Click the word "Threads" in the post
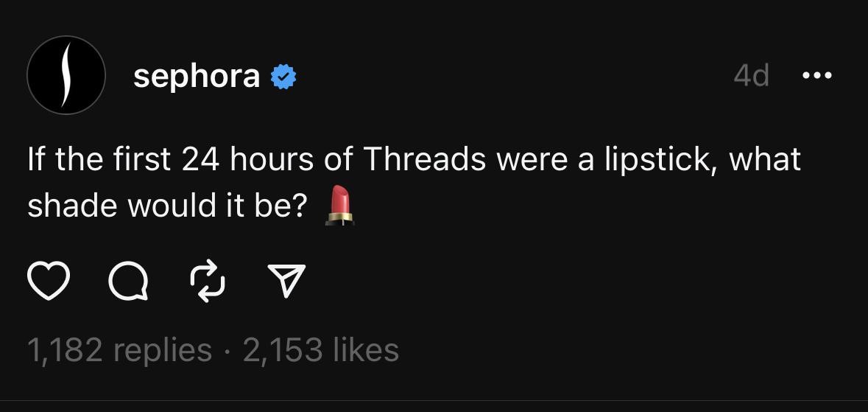This screenshot has width=868, height=412. point(425,160)
